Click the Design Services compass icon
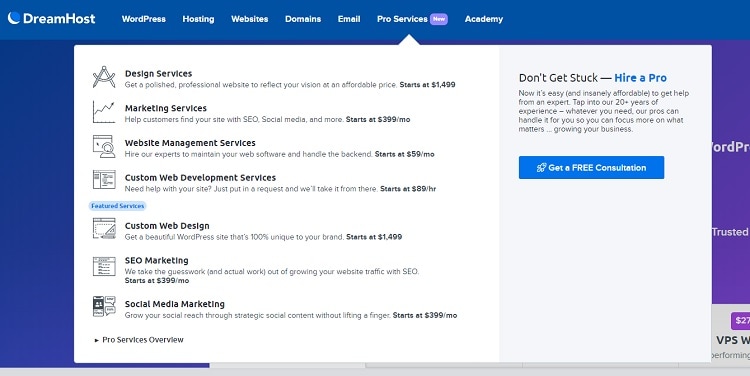This screenshot has height=376, width=750. pos(104,77)
